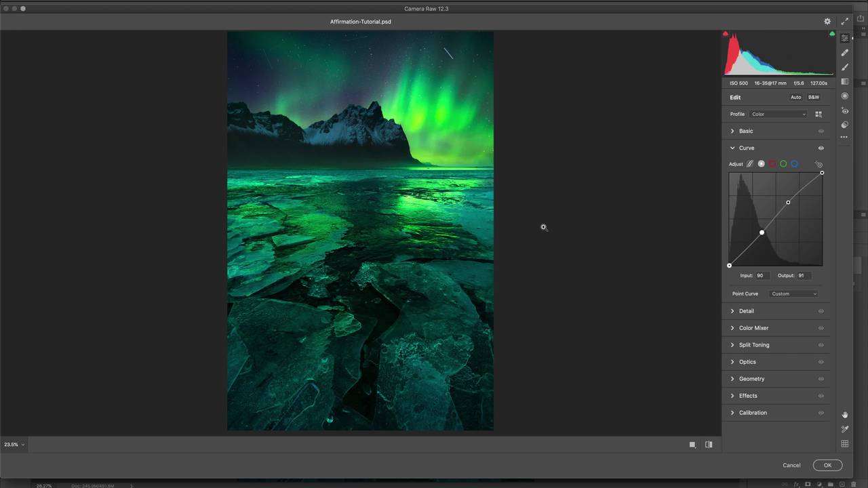Click the midtone curve control point

tap(762, 232)
